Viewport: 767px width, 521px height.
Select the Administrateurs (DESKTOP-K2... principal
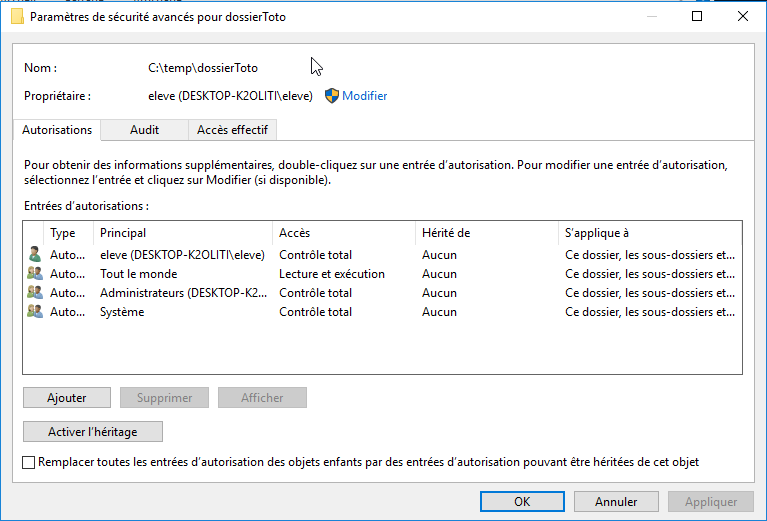(183, 293)
